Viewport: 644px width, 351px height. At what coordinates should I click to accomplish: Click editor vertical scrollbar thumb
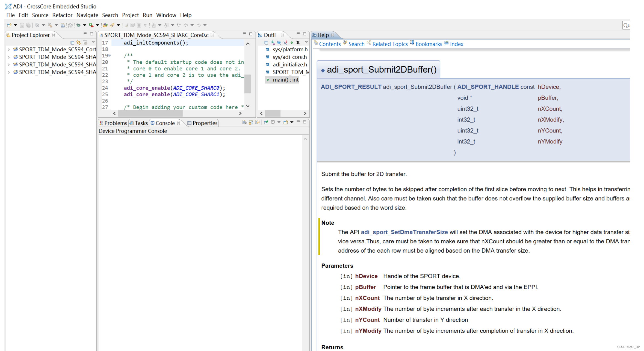click(247, 84)
